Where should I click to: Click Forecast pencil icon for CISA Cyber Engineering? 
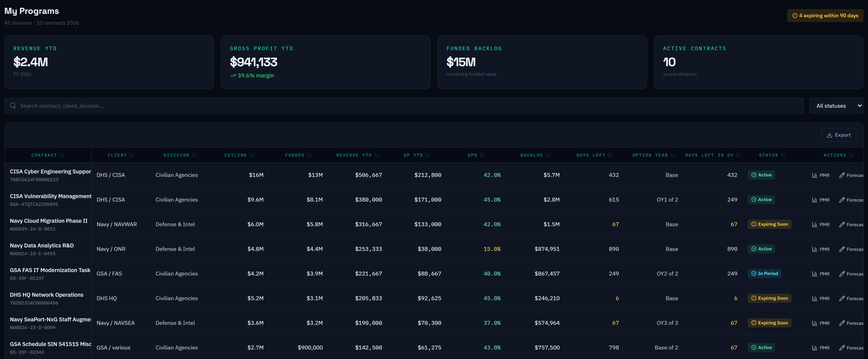tap(842, 175)
